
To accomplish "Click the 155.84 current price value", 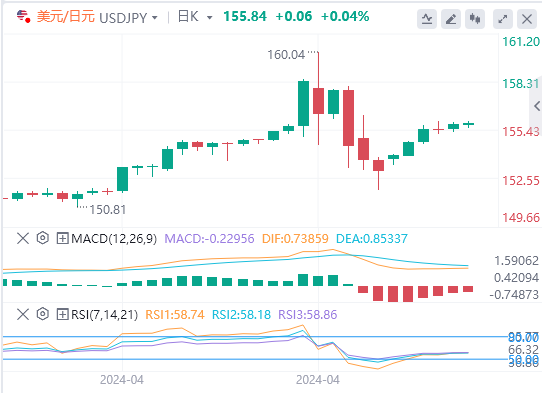I will pyautogui.click(x=245, y=16).
